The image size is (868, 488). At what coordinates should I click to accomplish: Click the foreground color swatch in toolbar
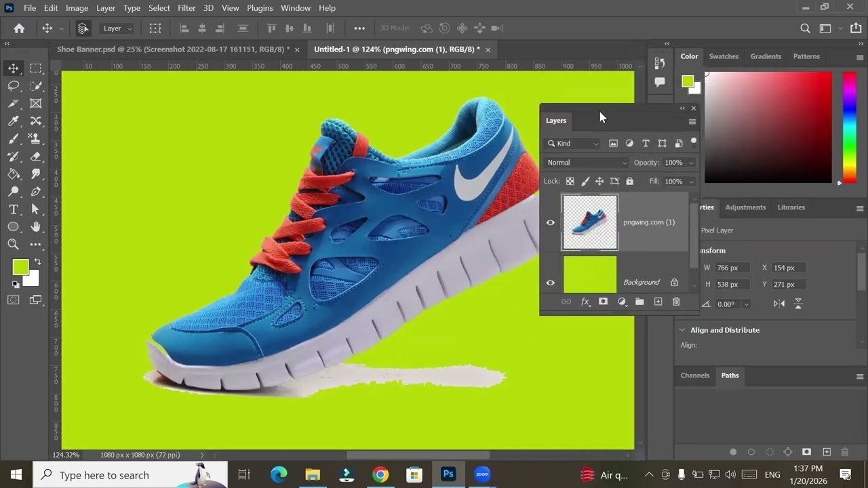(20, 267)
